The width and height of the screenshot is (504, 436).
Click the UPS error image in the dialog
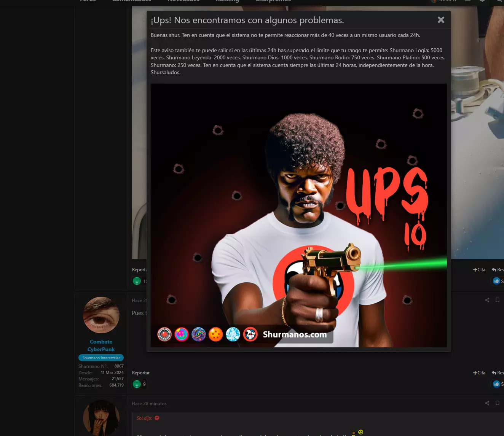(x=299, y=215)
